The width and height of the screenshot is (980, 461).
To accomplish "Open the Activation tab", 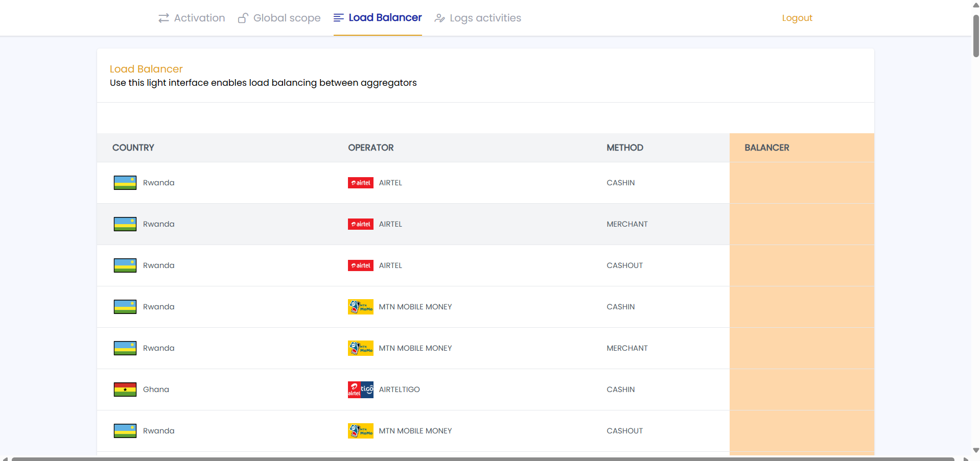I will pos(199,18).
